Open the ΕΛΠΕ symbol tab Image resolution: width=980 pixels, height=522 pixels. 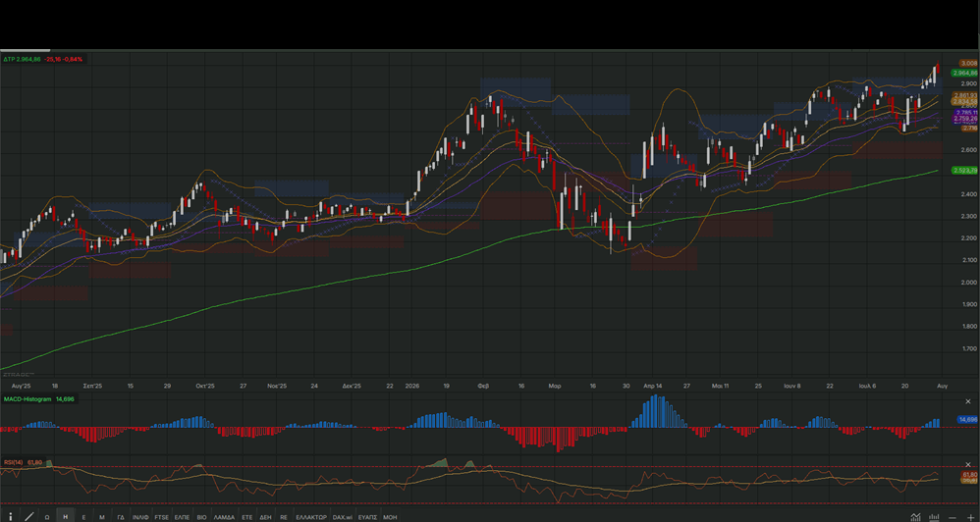point(182,517)
